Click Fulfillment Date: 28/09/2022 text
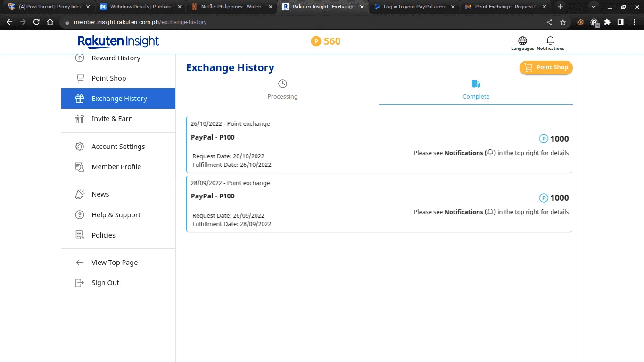This screenshot has height=362, width=644. click(231, 224)
